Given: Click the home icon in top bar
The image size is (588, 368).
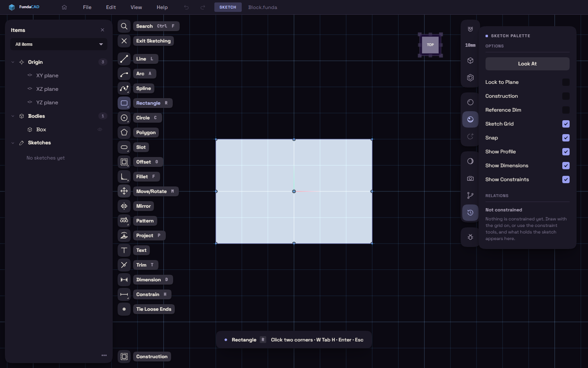Looking at the screenshot, I should 64,7.
